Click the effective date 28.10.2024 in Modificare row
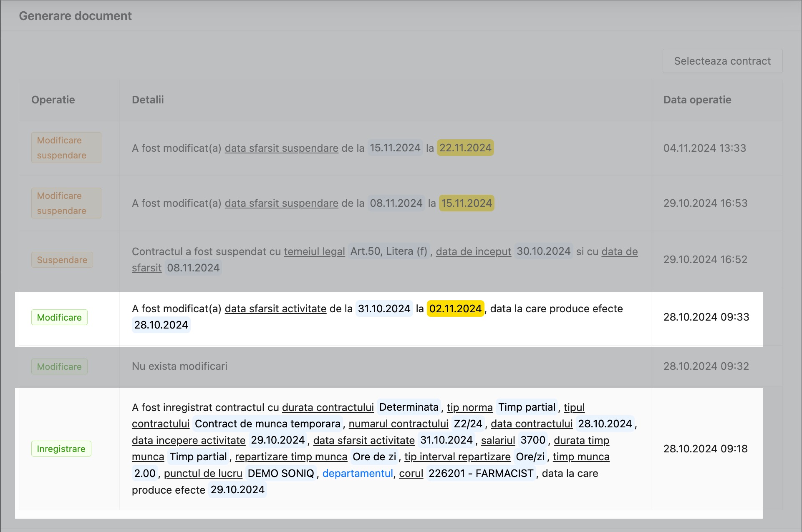 (x=161, y=325)
